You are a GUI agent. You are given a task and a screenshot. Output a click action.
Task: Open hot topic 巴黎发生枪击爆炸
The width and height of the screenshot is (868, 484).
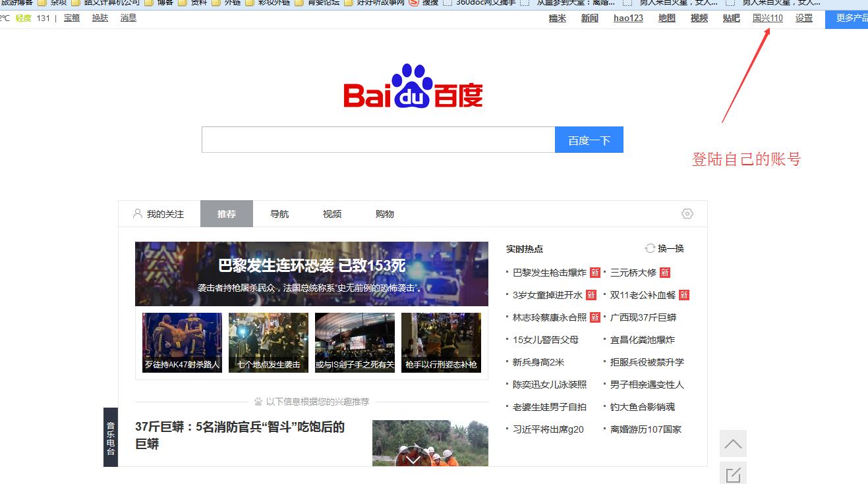(550, 273)
